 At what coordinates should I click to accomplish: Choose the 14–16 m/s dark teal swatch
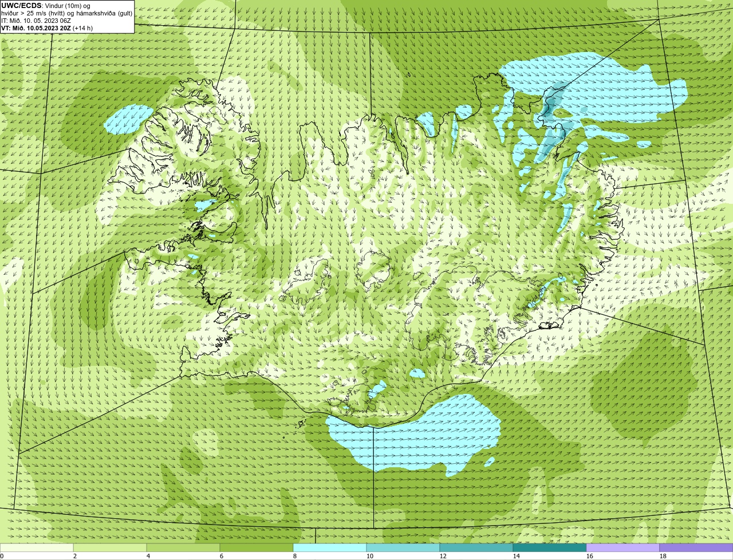point(550,548)
